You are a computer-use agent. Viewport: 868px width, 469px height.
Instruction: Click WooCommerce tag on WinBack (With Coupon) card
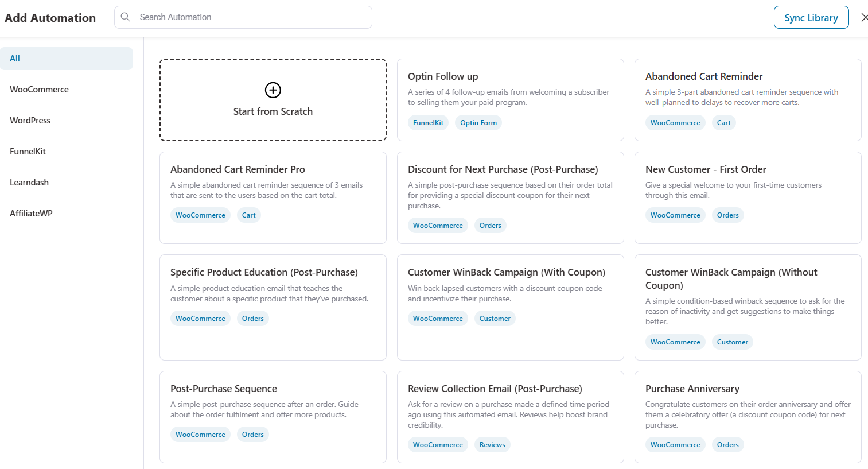[x=438, y=319]
